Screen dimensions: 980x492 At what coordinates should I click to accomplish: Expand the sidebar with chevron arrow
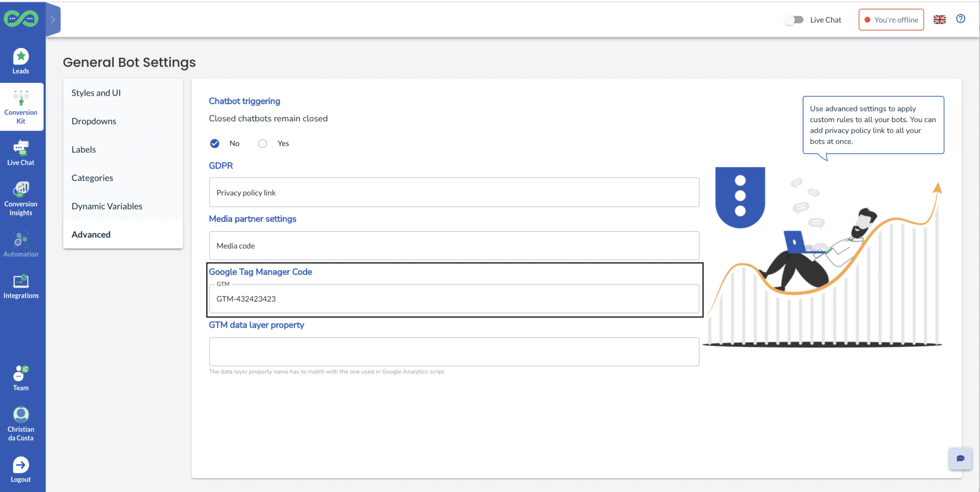(x=53, y=20)
